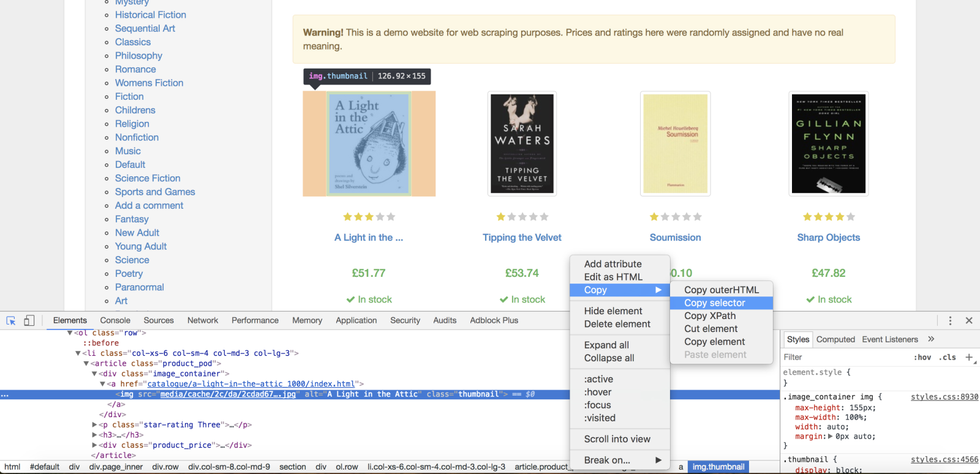
Task: Choose Copy outerHTML in the submenu
Action: [x=721, y=290]
